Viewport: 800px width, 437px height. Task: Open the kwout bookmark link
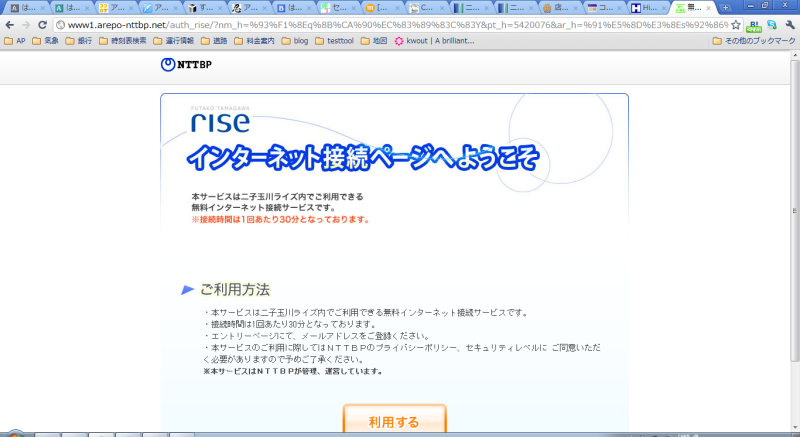coord(434,41)
